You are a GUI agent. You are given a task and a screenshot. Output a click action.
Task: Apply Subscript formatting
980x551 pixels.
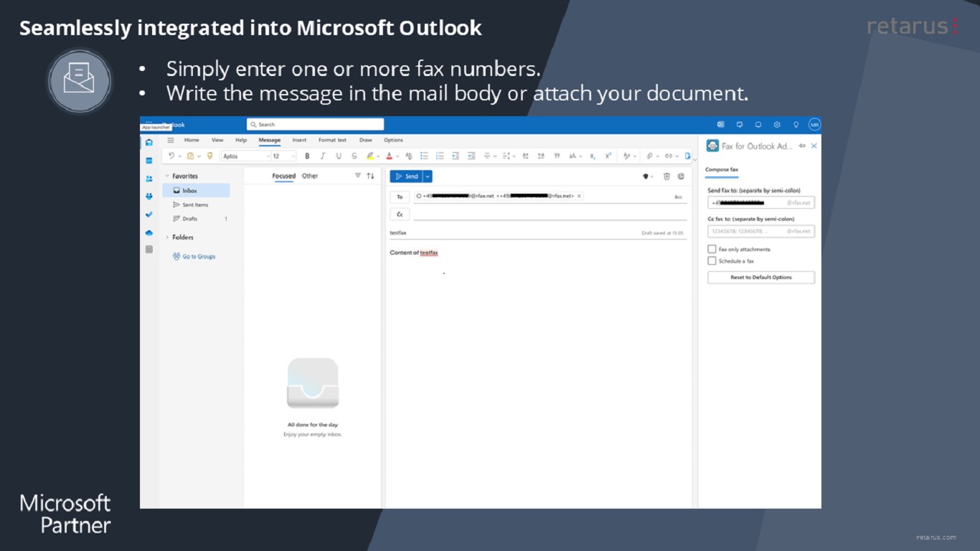tap(593, 156)
